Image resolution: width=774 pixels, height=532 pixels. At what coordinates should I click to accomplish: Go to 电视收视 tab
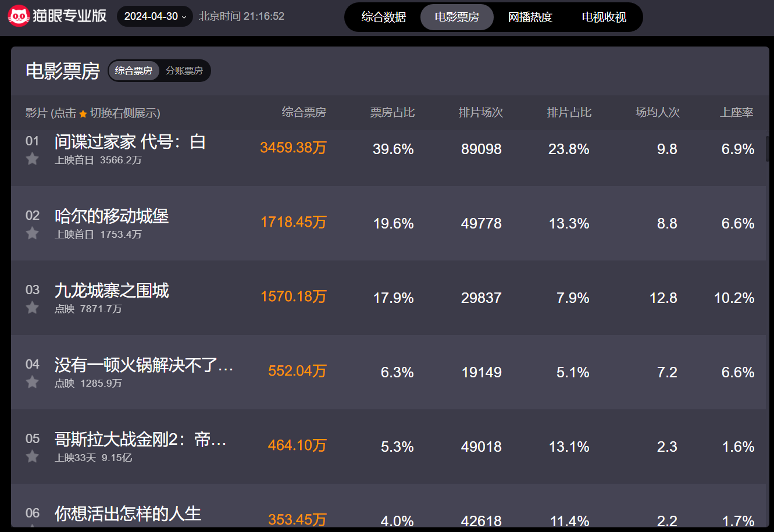pos(604,17)
